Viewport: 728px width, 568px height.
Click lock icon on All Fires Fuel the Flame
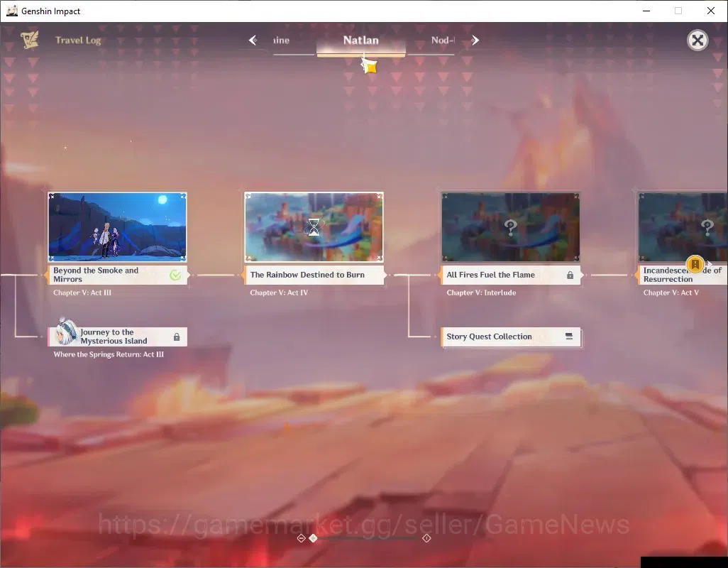[x=570, y=275]
